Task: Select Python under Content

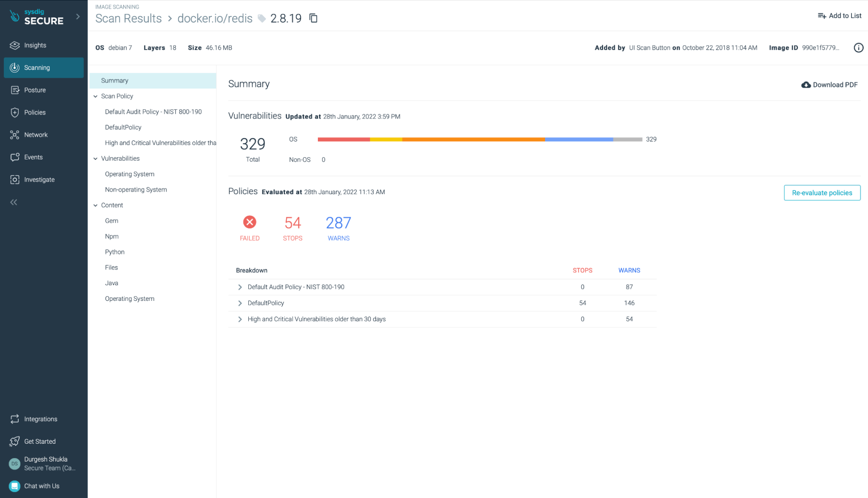Action: pyautogui.click(x=115, y=252)
